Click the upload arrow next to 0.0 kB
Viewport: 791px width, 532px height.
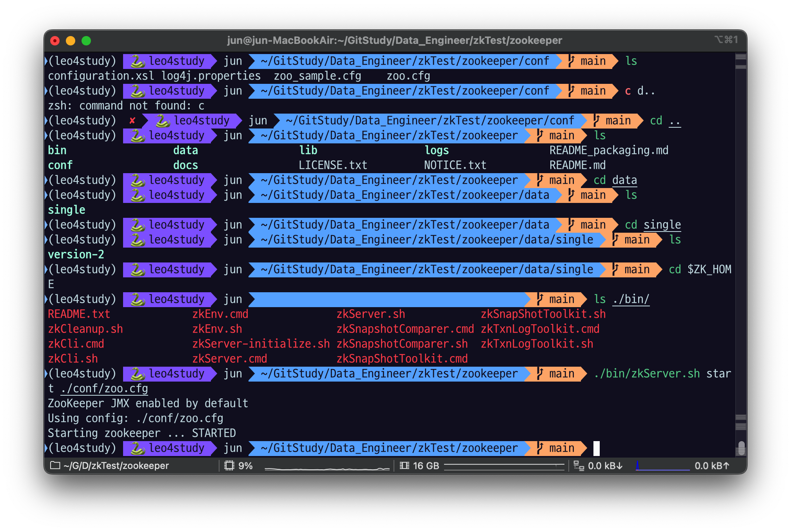tap(726, 466)
